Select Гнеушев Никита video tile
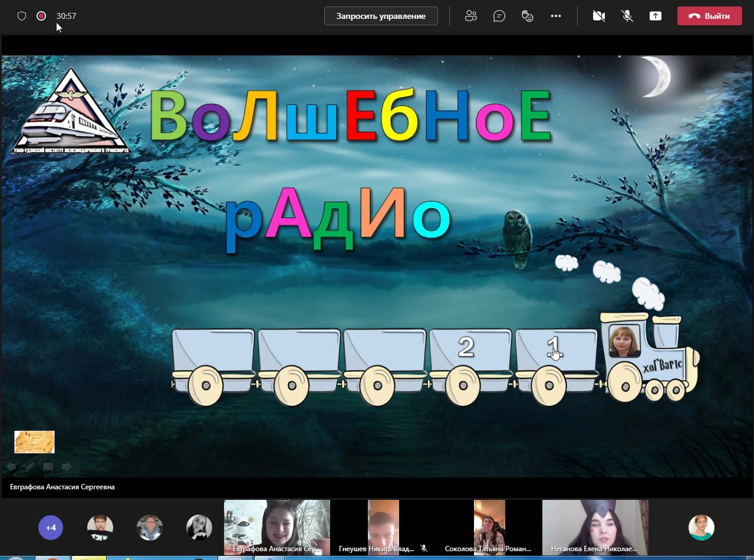Screen dimensions: 754x560 coord(383,527)
